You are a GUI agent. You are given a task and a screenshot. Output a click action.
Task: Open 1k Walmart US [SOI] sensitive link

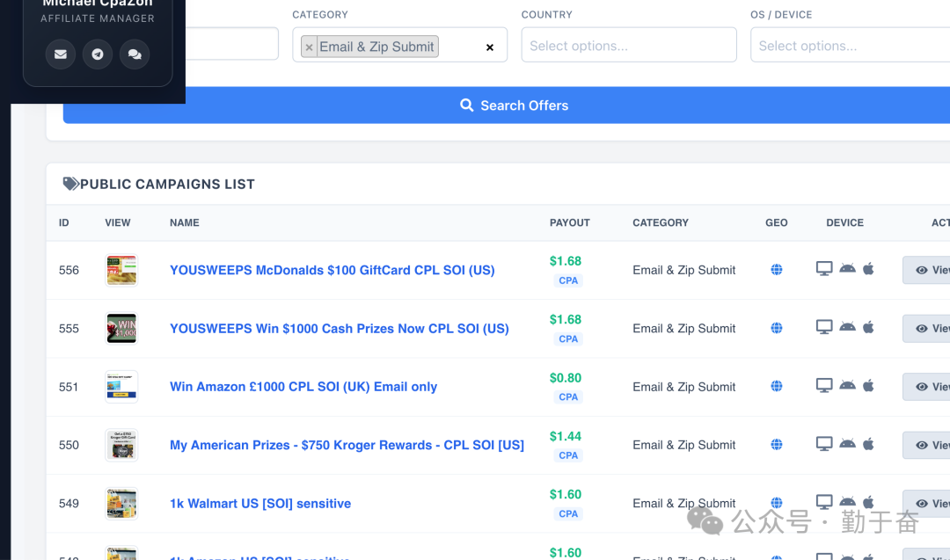(x=260, y=503)
